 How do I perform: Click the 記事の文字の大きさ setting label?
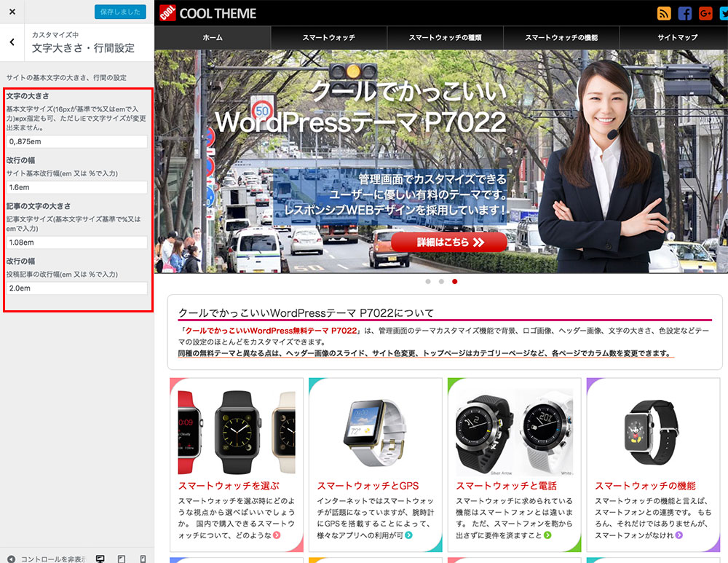point(39,206)
